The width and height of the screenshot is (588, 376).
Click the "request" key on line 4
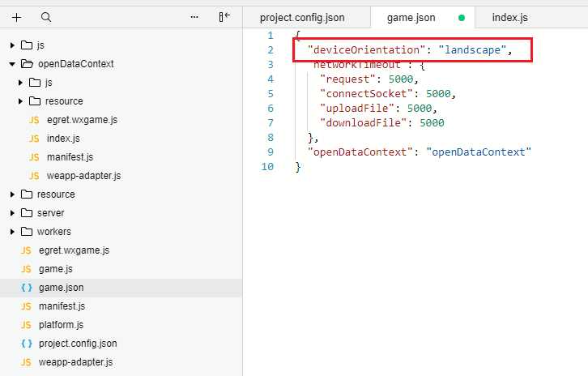[x=347, y=79]
